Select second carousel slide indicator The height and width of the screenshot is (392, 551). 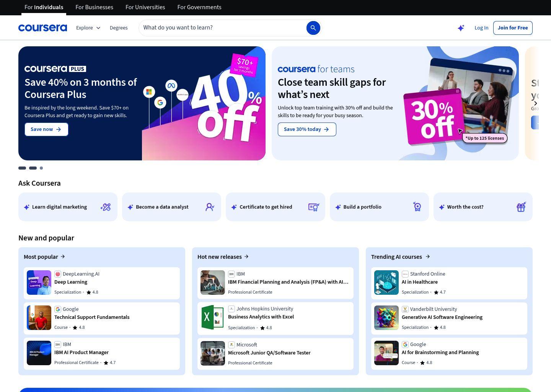[33, 168]
